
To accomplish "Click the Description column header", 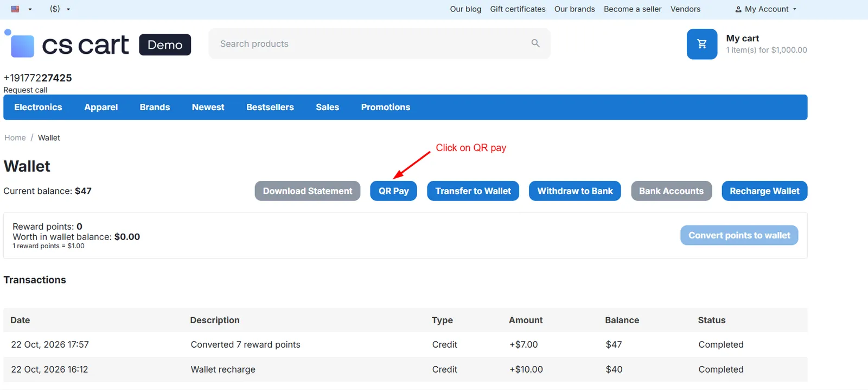I will click(215, 320).
